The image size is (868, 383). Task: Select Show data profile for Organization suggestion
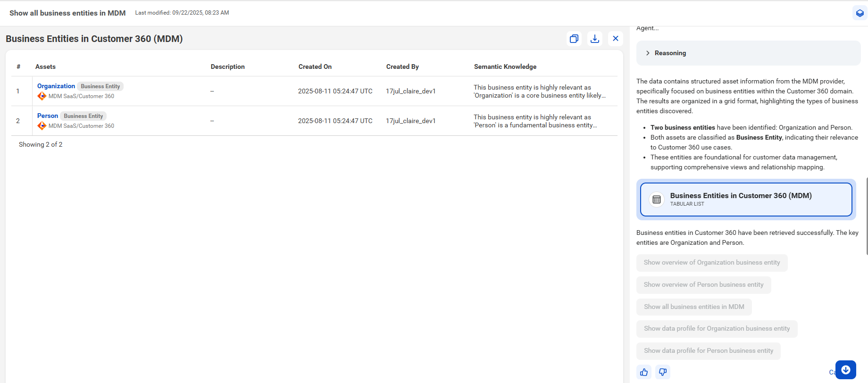pyautogui.click(x=717, y=329)
